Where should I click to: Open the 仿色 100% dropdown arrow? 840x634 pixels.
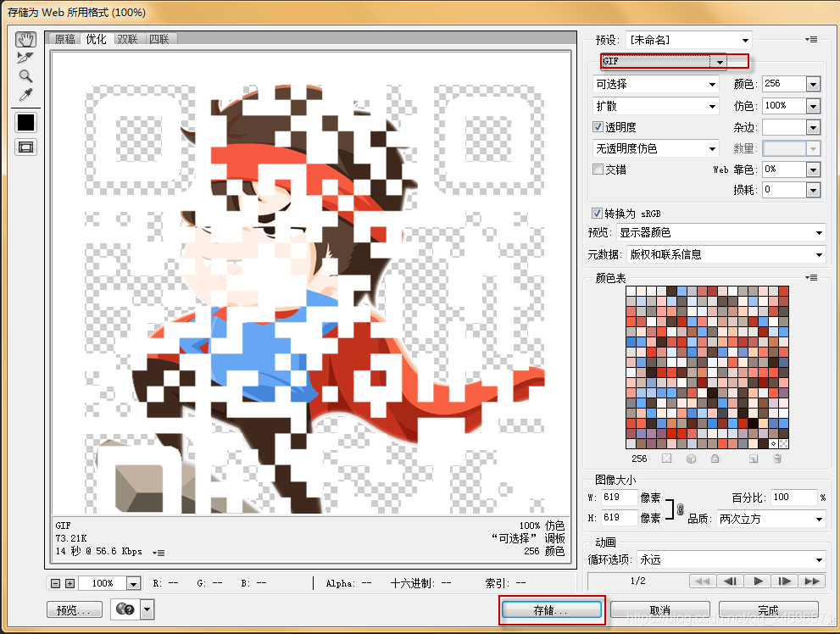tap(813, 106)
